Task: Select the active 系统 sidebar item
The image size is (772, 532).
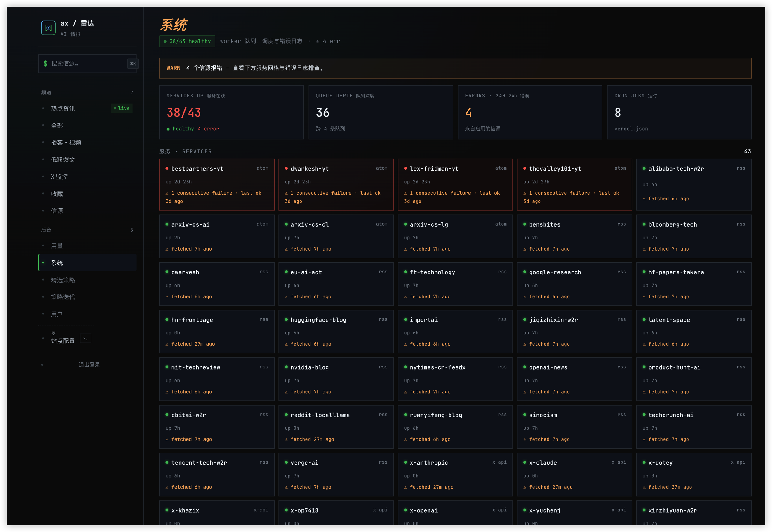Action: tap(87, 263)
